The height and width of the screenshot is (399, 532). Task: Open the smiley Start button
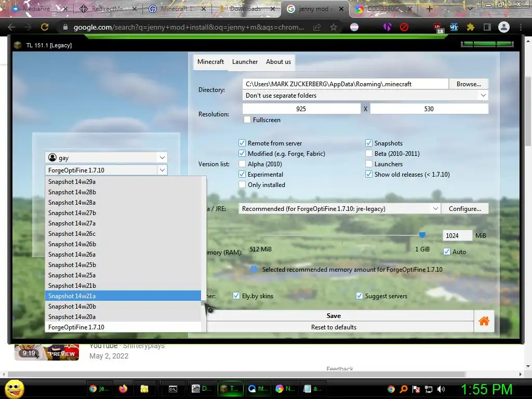[x=14, y=389]
